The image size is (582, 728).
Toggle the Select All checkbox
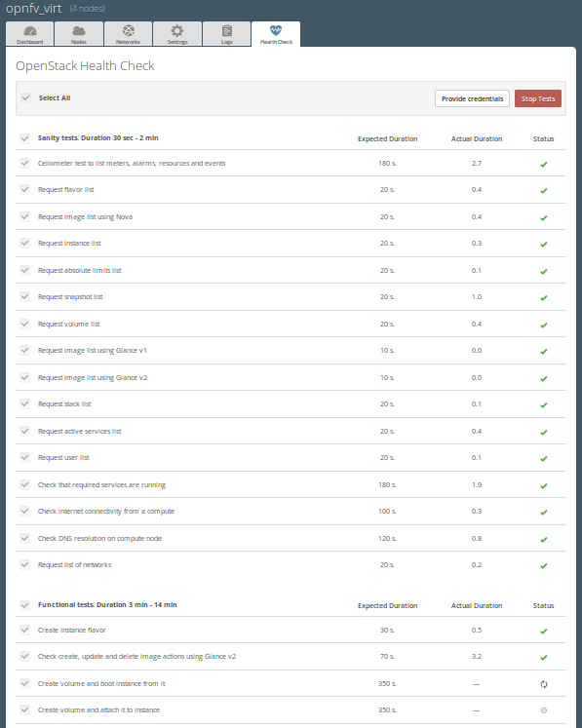26,98
